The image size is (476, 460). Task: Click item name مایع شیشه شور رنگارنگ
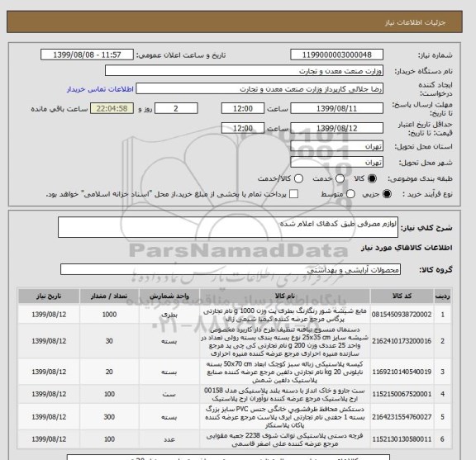tap(285, 315)
